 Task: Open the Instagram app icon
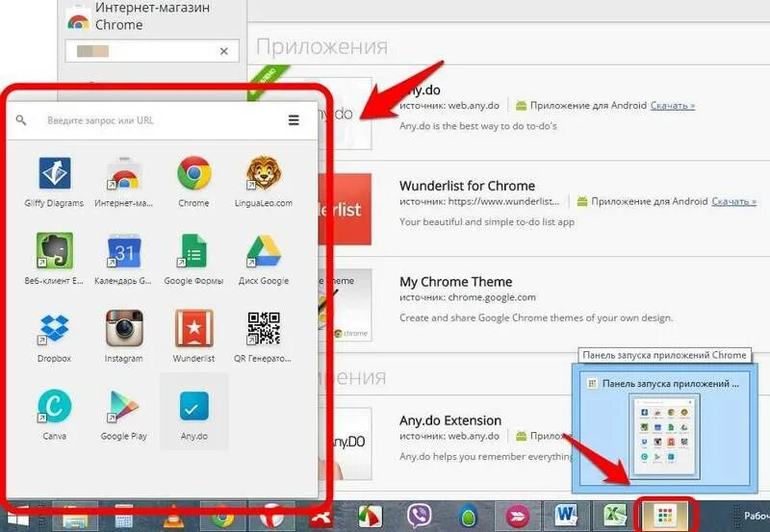(124, 328)
